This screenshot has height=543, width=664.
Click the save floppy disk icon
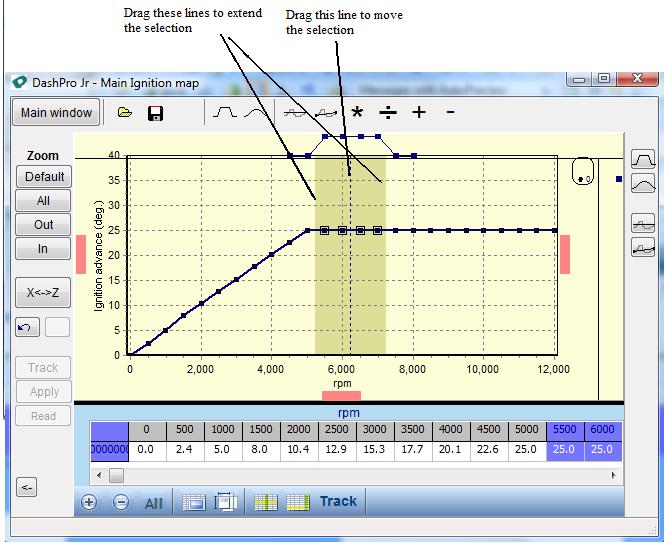[155, 113]
